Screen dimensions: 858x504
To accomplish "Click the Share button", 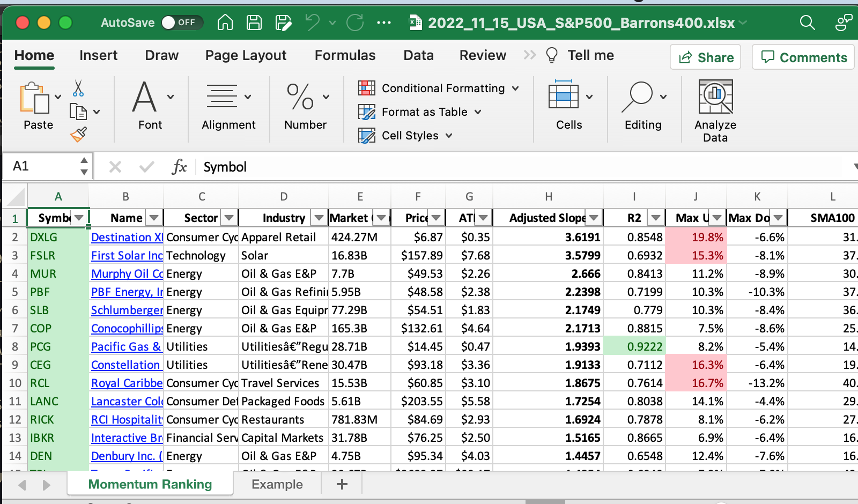I will point(705,57).
